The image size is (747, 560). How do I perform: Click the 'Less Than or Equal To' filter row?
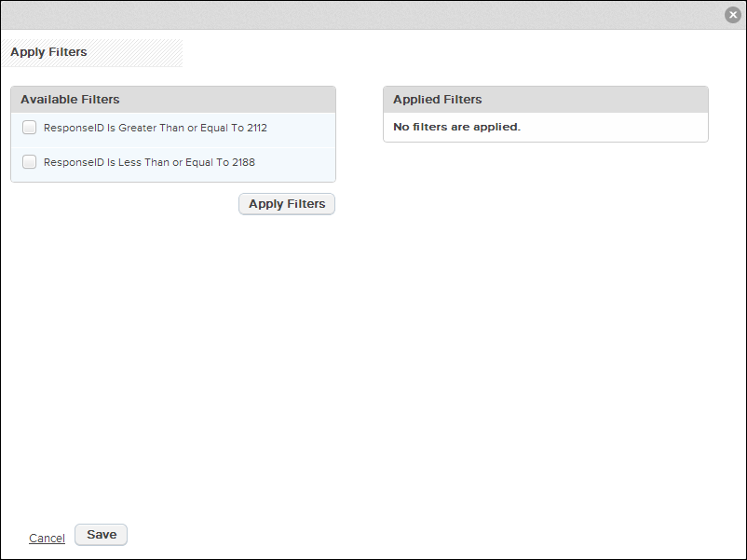(173, 164)
